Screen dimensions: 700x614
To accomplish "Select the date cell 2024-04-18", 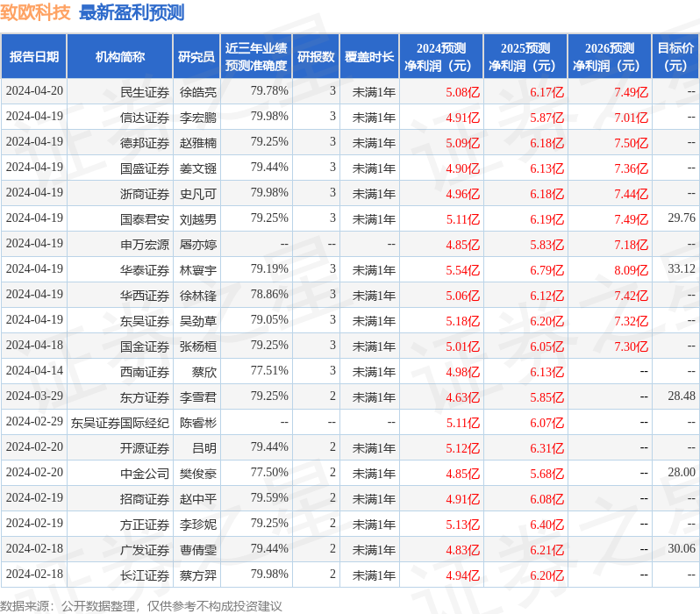I will [x=34, y=346].
